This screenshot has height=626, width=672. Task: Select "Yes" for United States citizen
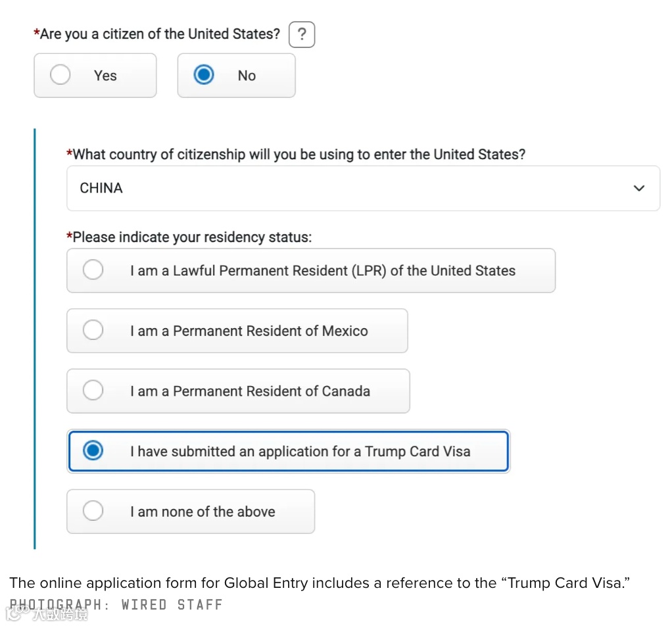point(95,76)
